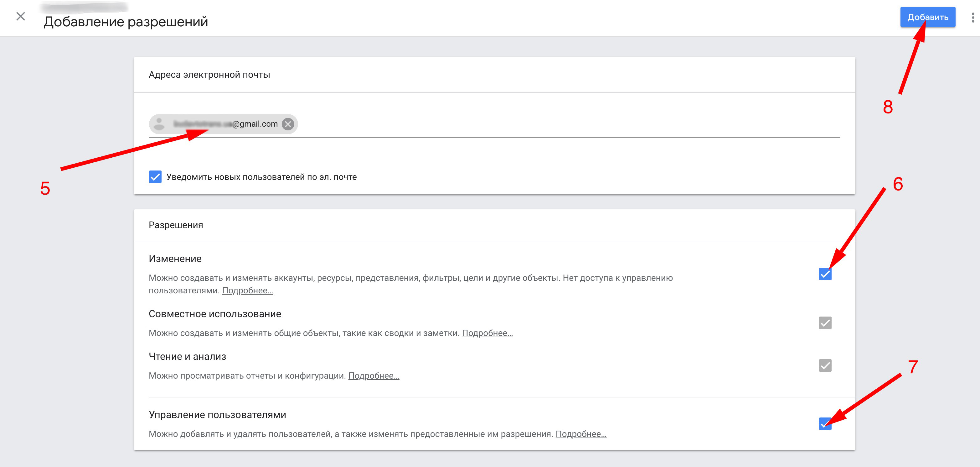Open Подробнее link under Изменение

[248, 291]
